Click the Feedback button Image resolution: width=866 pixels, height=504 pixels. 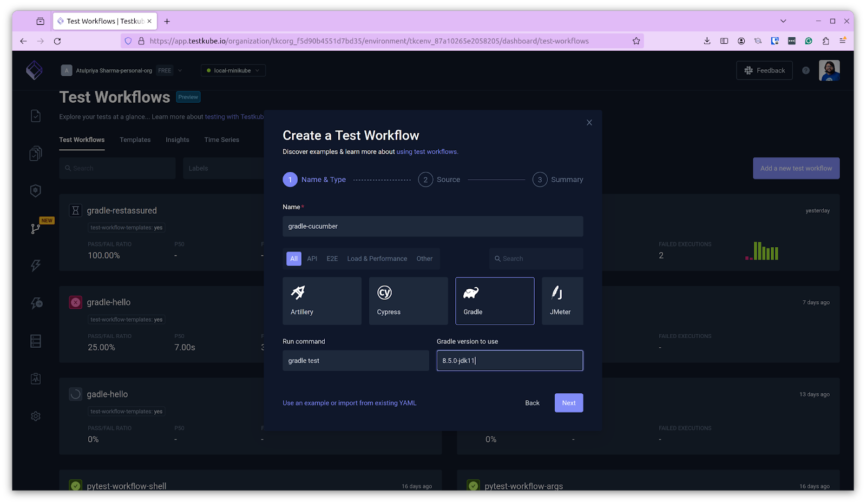coord(764,70)
